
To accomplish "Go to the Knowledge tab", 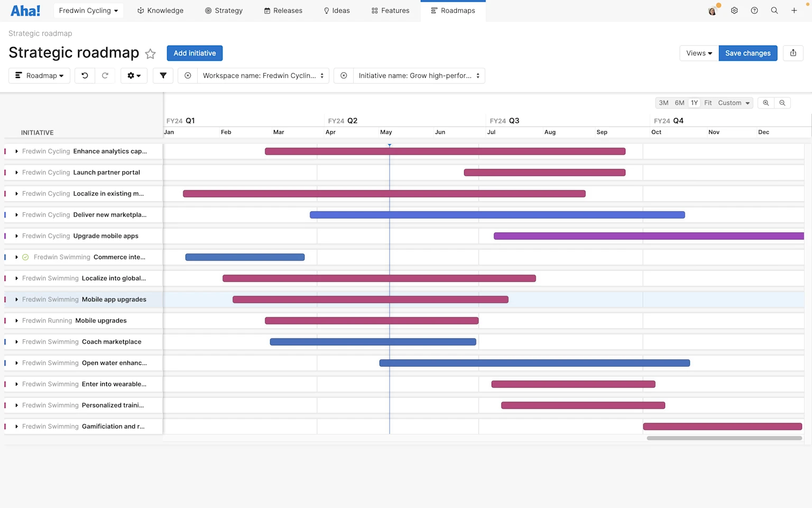I will point(160,11).
